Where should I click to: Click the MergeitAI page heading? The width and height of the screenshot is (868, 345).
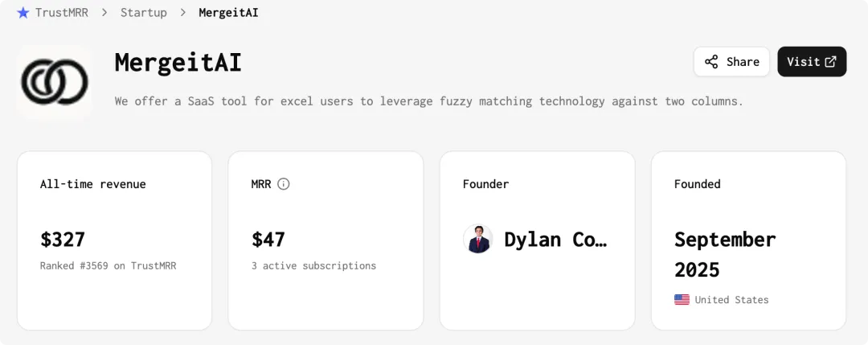coord(178,62)
